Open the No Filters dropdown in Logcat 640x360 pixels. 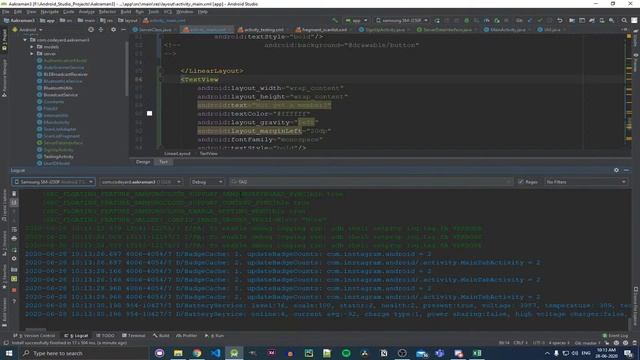point(586,182)
